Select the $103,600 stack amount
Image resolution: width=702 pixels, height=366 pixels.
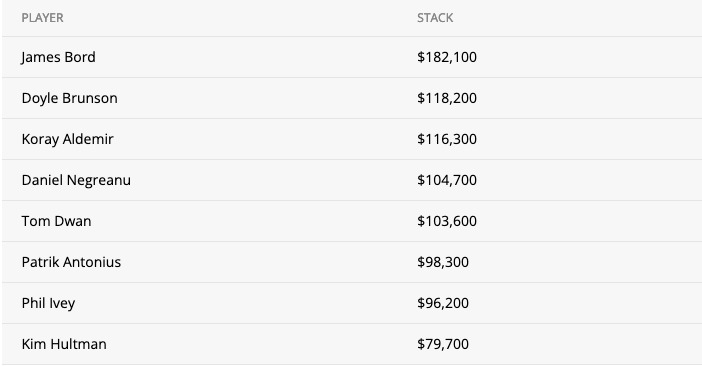click(447, 221)
